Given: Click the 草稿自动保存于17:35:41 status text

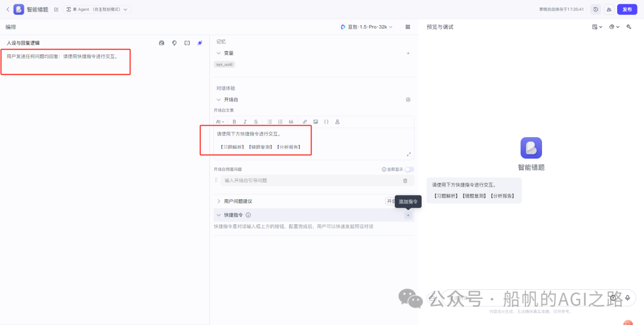Looking at the screenshot, I should point(562,9).
